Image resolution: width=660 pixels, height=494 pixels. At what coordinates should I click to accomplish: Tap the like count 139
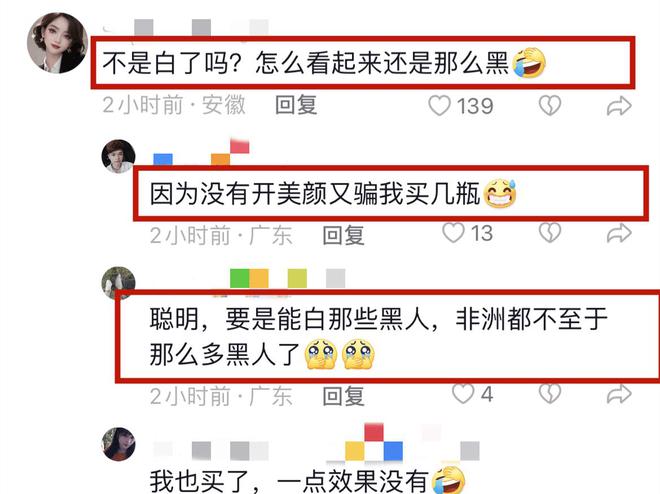(475, 106)
